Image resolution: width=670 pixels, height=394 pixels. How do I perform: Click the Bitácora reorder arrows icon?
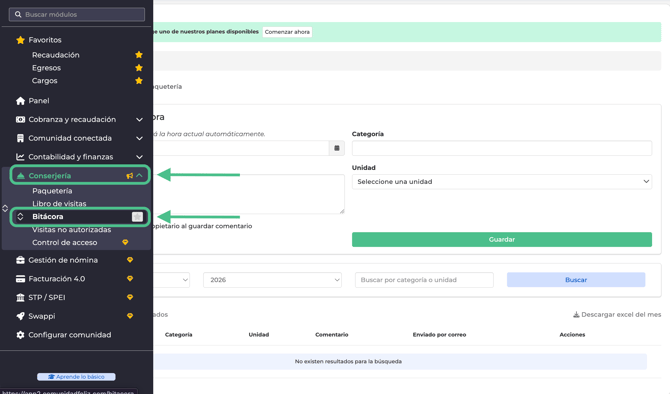pos(20,217)
